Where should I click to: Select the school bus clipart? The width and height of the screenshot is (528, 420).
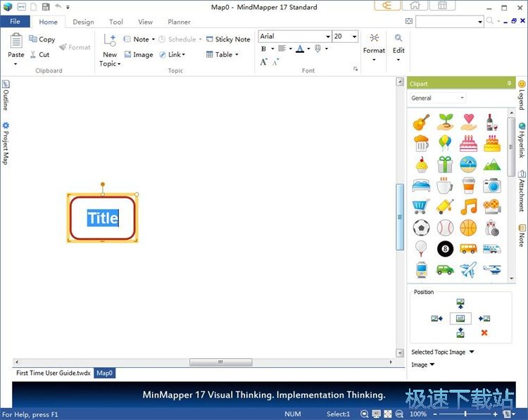(x=468, y=249)
